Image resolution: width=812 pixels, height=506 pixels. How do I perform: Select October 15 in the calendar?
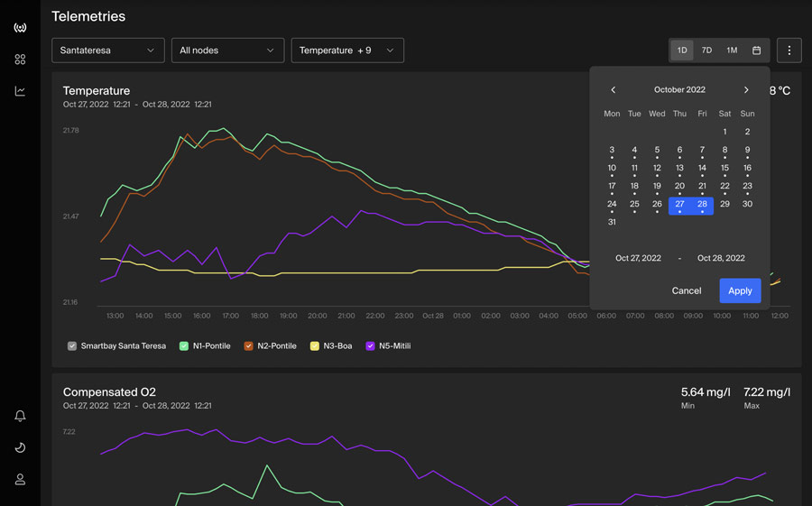click(724, 169)
